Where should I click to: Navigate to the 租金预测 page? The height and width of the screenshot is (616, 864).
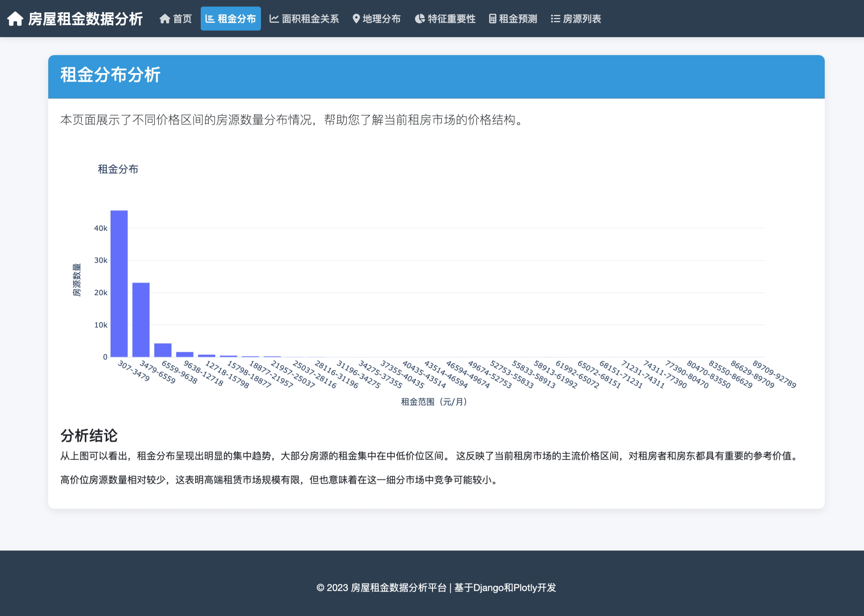518,19
